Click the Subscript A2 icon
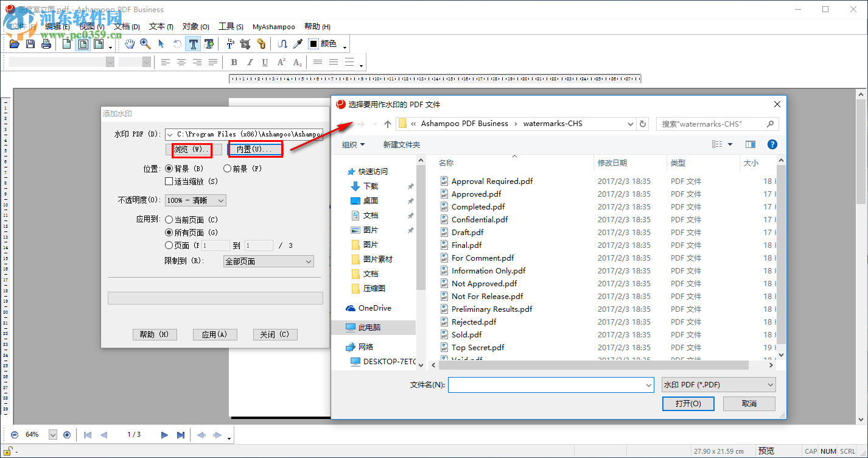Viewport: 868px width, 458px height. coord(297,62)
